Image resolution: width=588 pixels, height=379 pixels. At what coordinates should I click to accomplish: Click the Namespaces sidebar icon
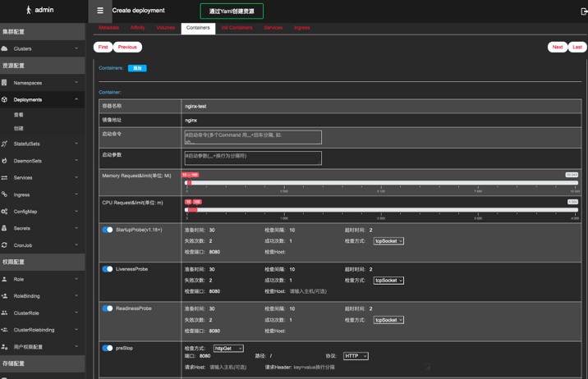[x=4, y=83]
